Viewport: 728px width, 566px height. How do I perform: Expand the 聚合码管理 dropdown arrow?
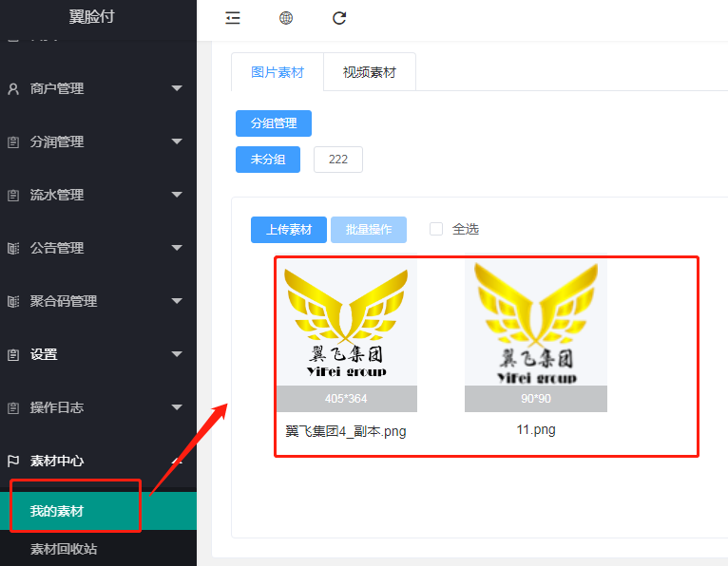pos(177,301)
